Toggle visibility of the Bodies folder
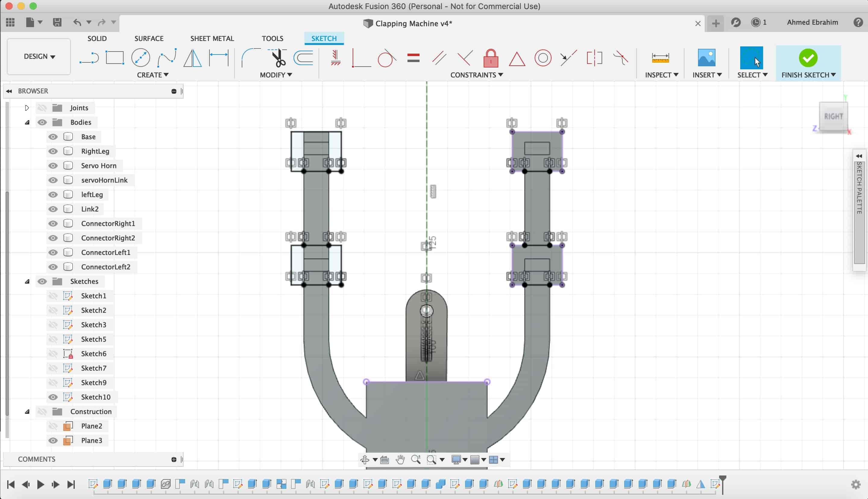 [x=42, y=122]
